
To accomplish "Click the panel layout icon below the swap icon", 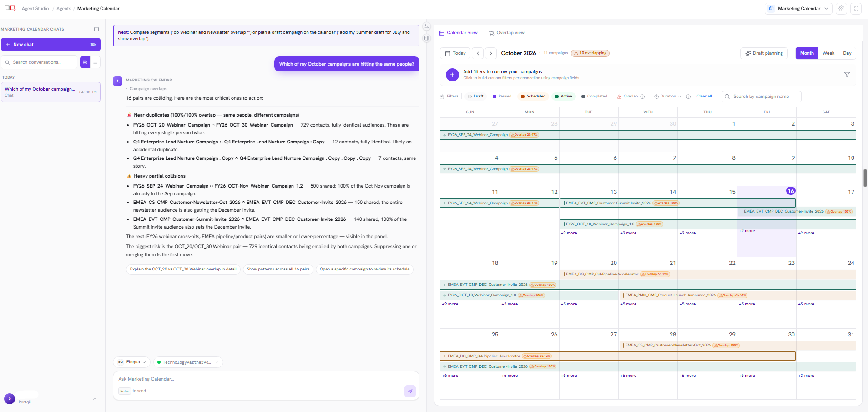I will [427, 38].
